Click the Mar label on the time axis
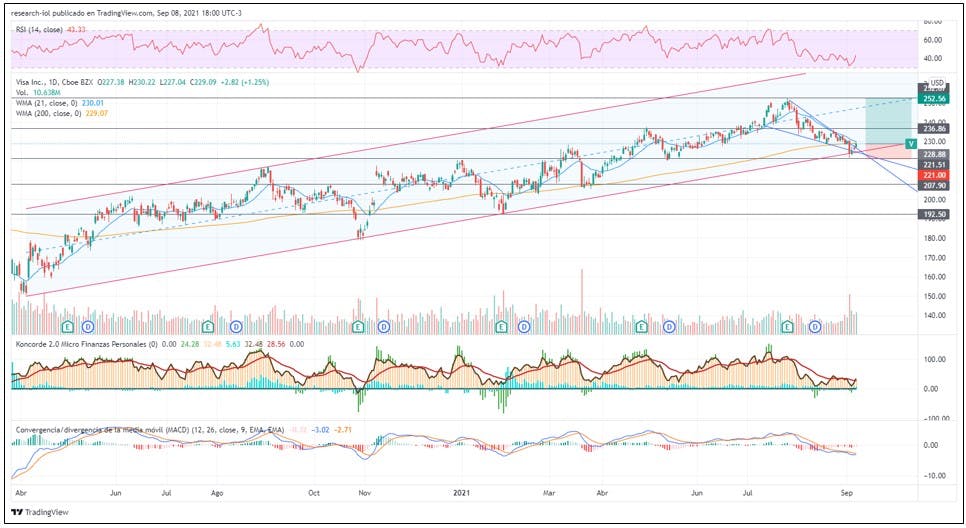This screenshot has width=966, height=528. [x=549, y=493]
